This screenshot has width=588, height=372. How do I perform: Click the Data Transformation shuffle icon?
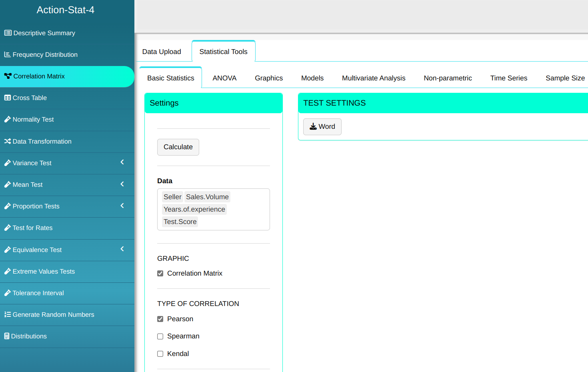7,141
